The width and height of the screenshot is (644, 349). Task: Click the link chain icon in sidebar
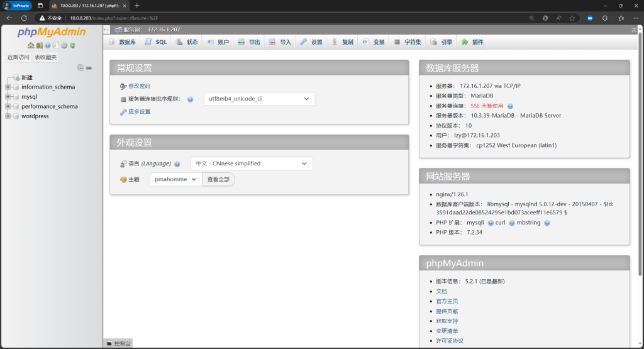[x=89, y=67]
